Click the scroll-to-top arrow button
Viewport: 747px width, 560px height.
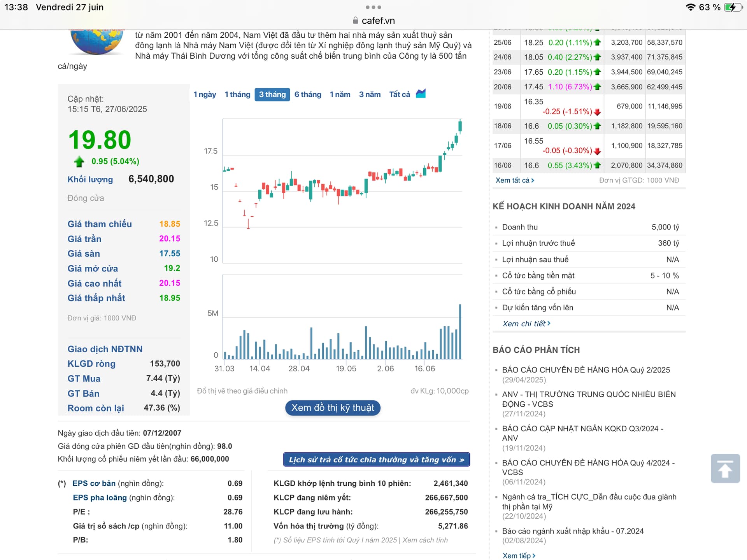click(725, 468)
